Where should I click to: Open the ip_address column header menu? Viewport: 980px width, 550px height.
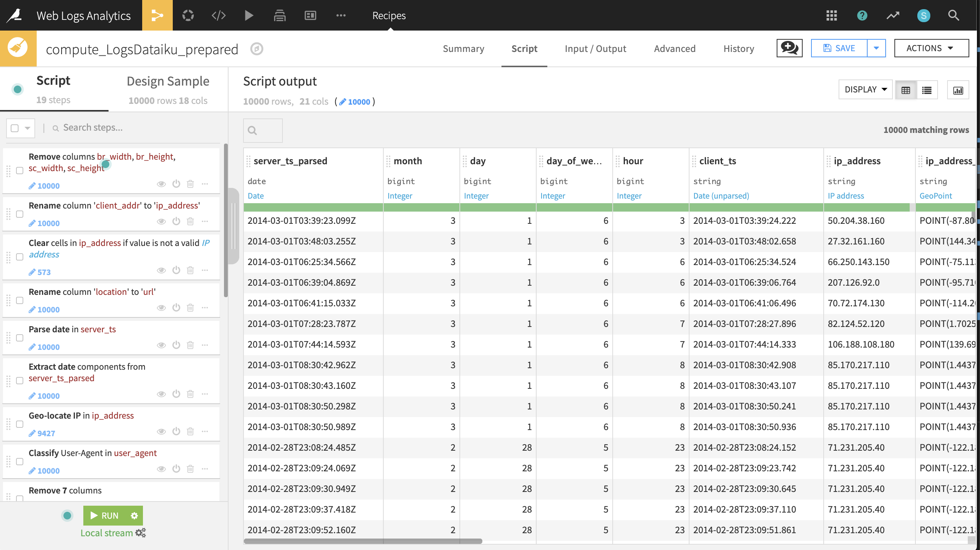pos(857,161)
